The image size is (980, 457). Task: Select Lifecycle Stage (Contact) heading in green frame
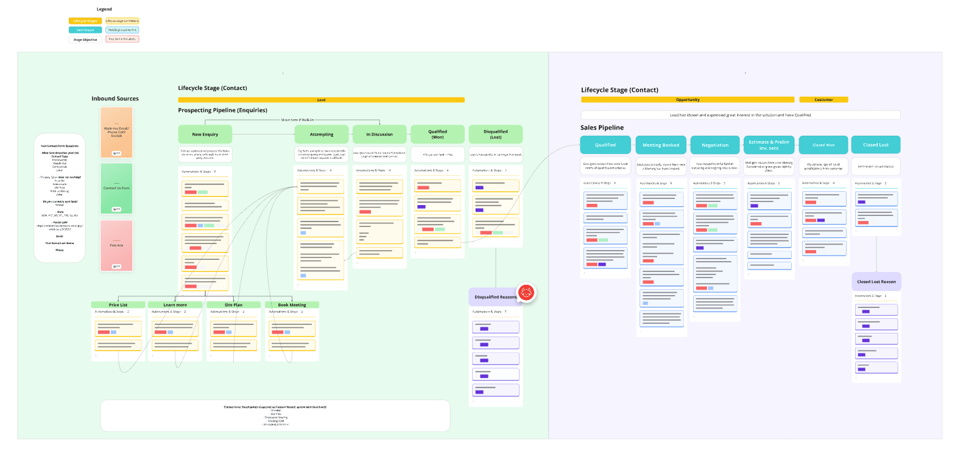213,88
